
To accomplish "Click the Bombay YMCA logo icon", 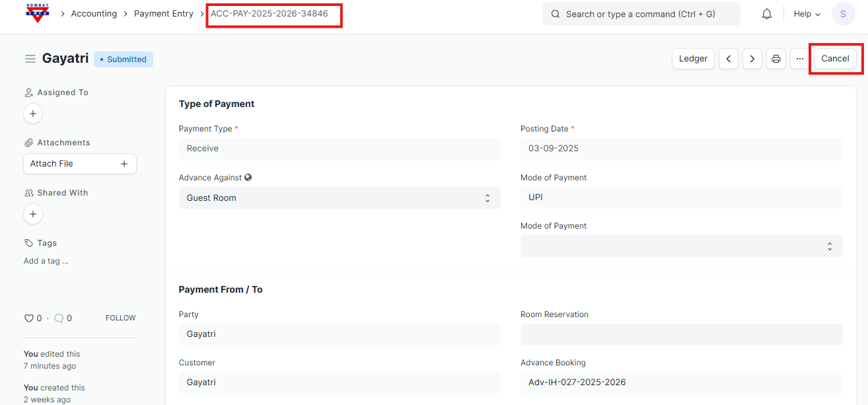I will tap(38, 13).
